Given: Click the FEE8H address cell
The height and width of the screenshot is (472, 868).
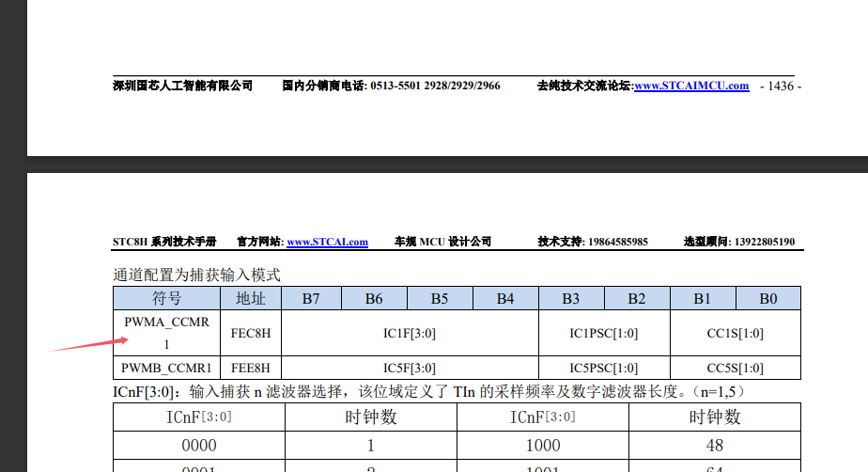Looking at the screenshot, I should pyautogui.click(x=251, y=368).
